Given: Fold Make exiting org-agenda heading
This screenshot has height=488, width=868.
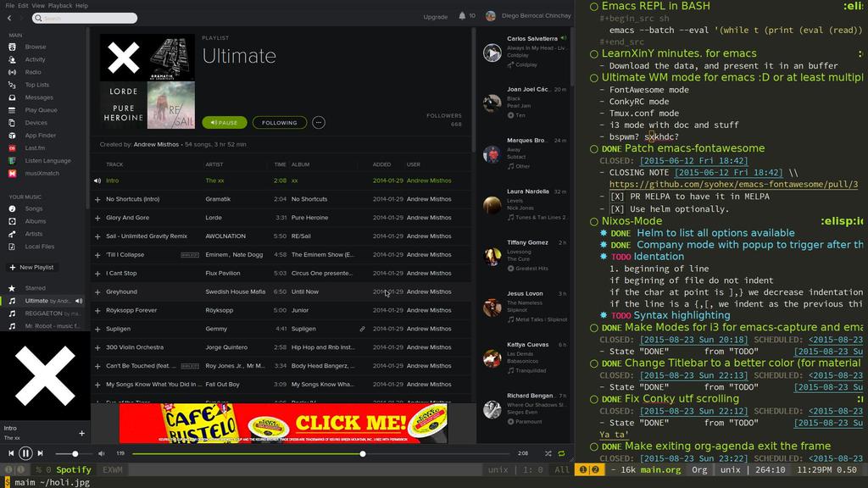Looking at the screenshot, I should pos(594,447).
